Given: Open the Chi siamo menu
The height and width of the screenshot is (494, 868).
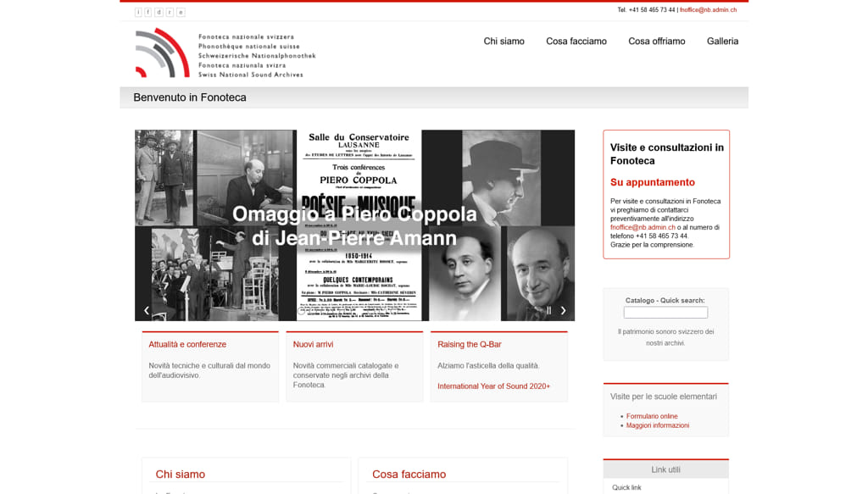Looking at the screenshot, I should point(504,41).
